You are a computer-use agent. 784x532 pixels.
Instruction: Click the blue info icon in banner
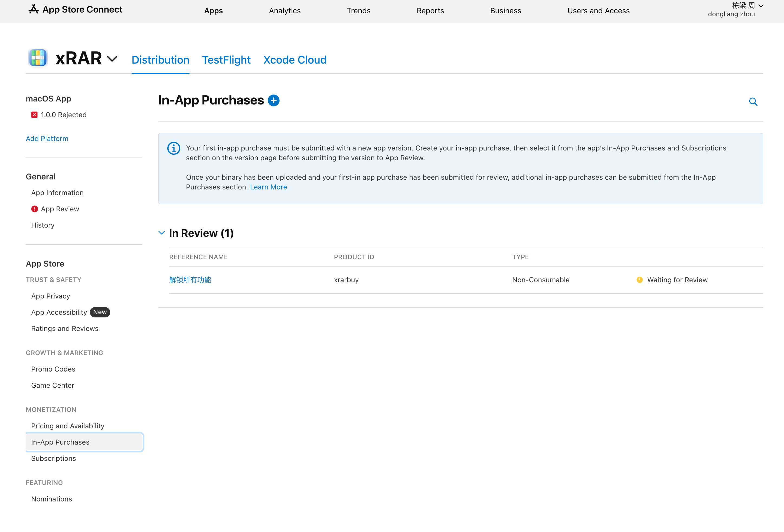click(174, 148)
